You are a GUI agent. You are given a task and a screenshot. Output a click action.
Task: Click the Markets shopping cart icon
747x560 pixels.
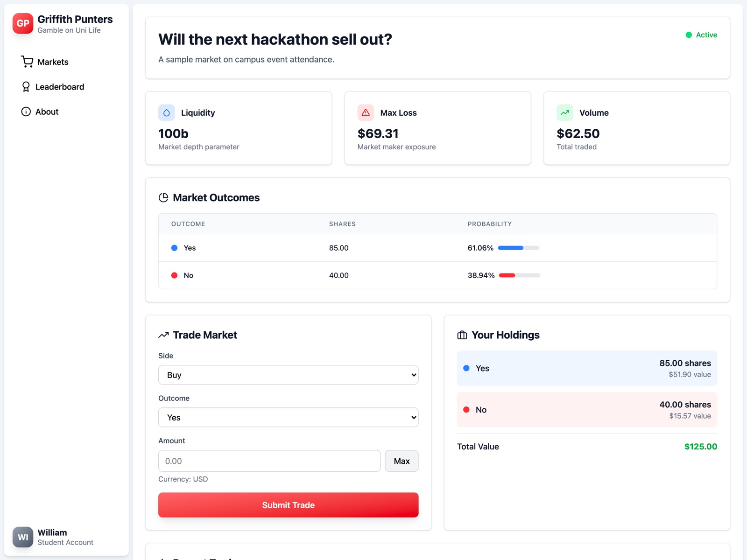coord(27,62)
